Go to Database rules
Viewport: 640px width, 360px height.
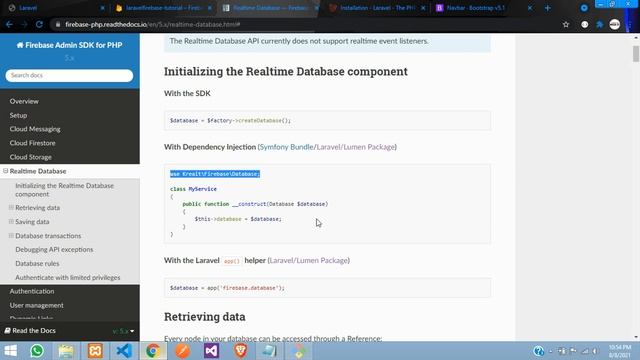[37, 263]
